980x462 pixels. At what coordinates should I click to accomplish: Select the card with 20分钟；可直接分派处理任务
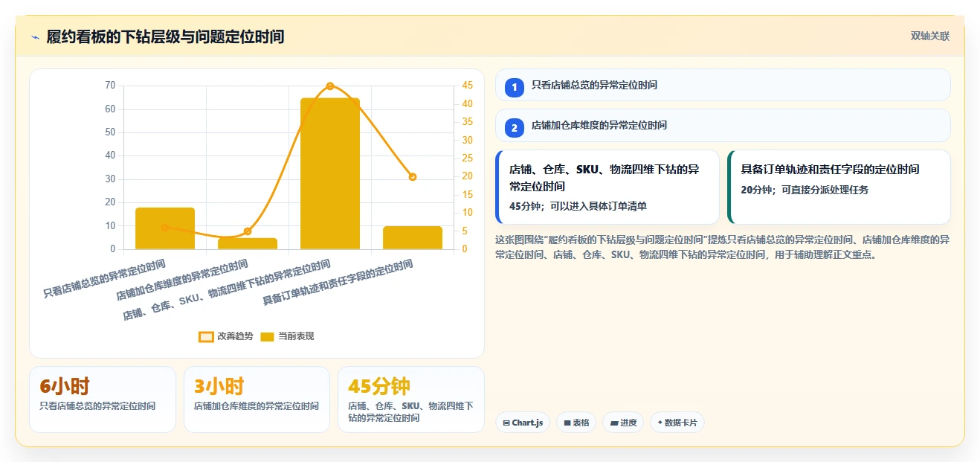pos(839,187)
